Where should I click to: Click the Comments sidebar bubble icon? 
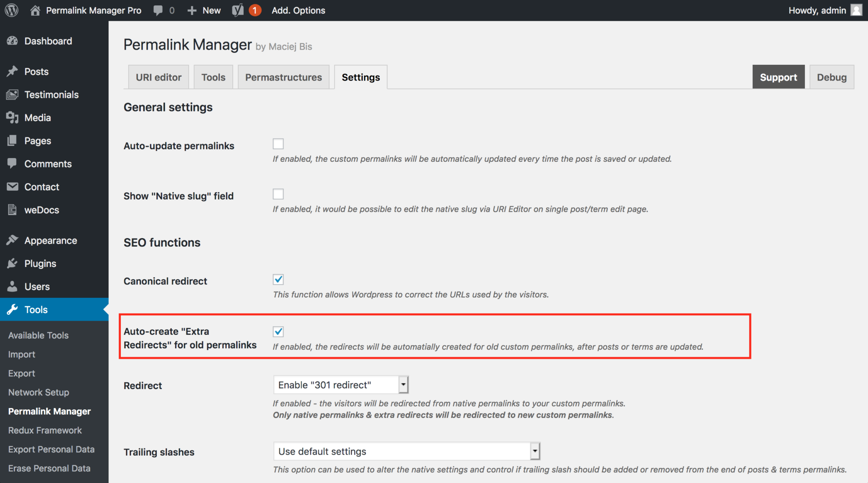pos(12,163)
